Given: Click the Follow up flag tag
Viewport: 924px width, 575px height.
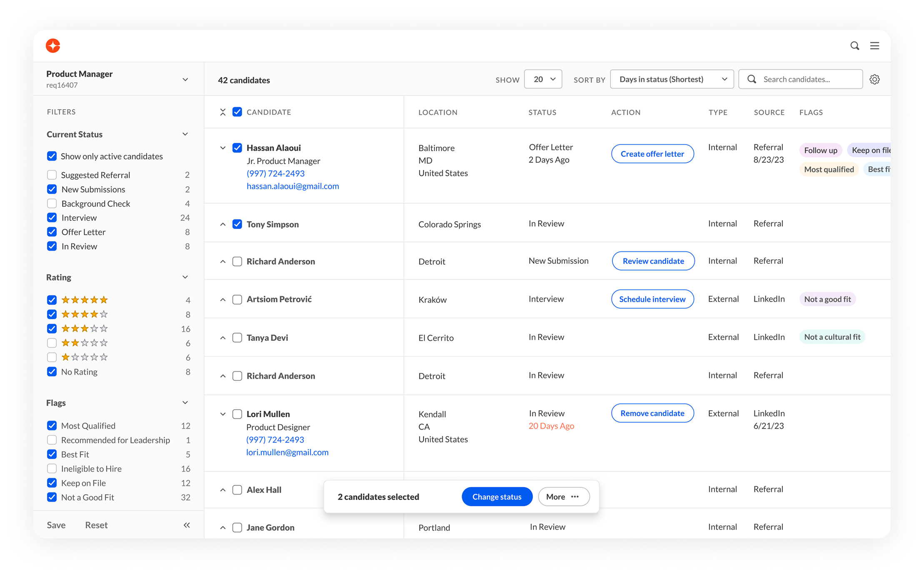Looking at the screenshot, I should coord(820,150).
